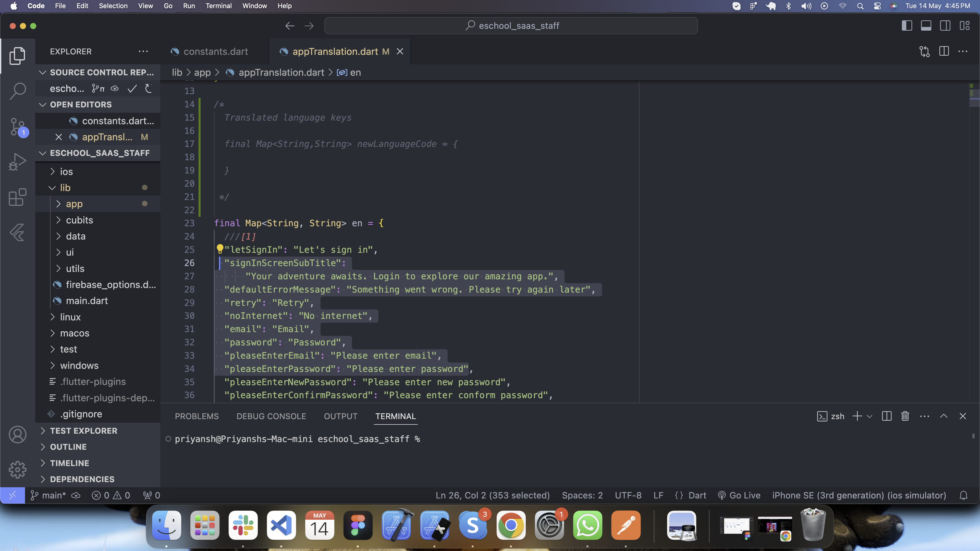Open Run and Debug view
The width and height of the screenshot is (980, 551).
(18, 162)
